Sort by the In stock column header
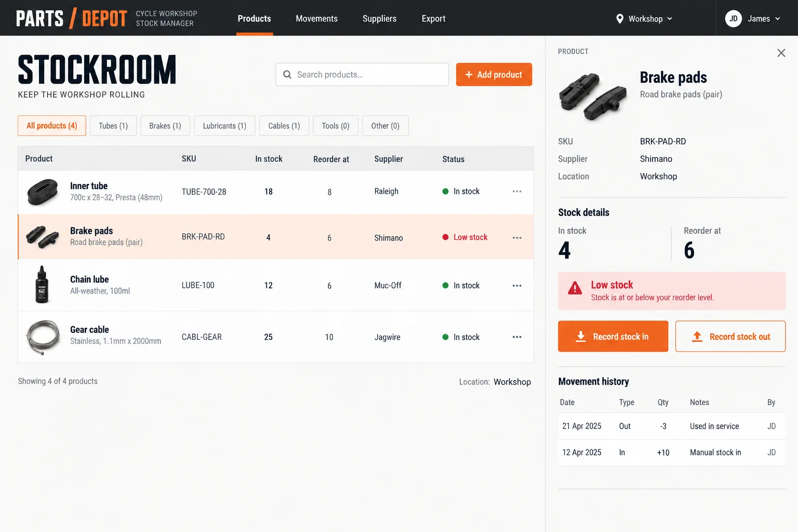Screen dimensions: 798x532 pos(269,159)
